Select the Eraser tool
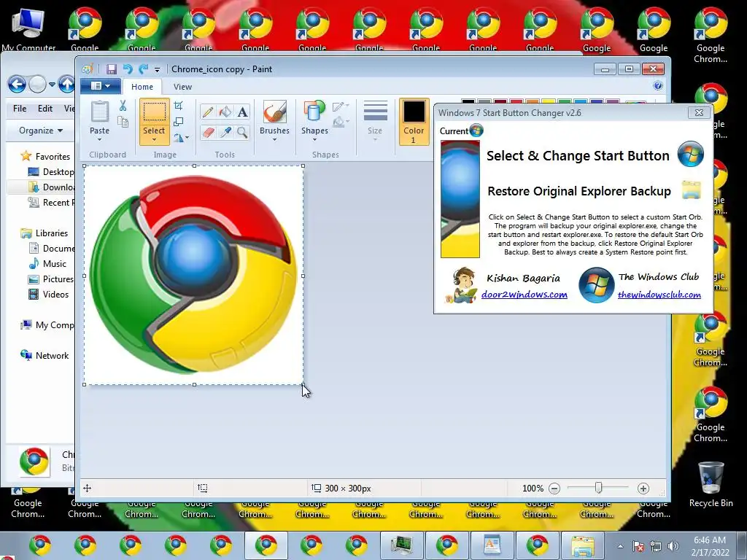Viewport: 747px width, 560px height. [x=208, y=132]
